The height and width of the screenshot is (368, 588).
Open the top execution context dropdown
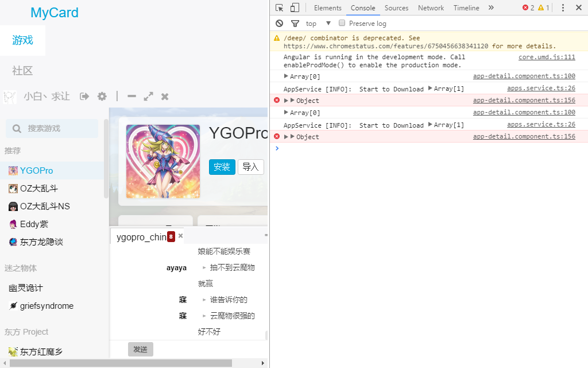(318, 24)
